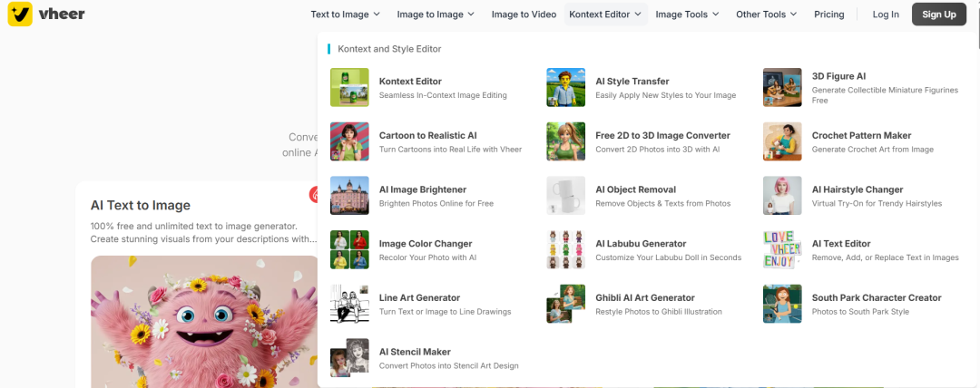Click the AI Image Brightener castle icon
This screenshot has height=388, width=980.
(x=349, y=196)
